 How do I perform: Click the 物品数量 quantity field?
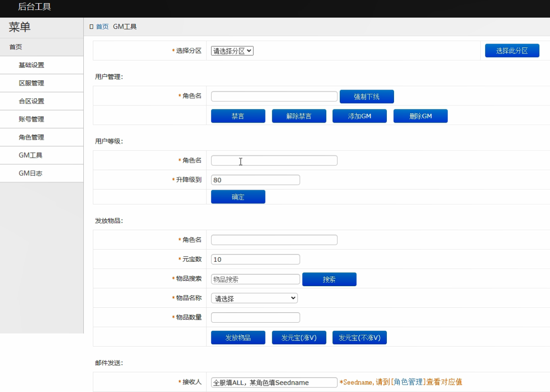coord(255,317)
